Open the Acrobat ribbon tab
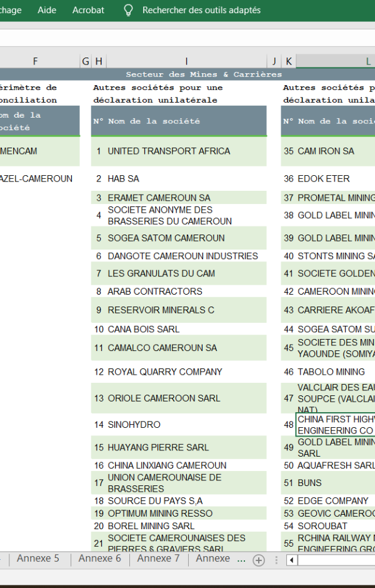The width and height of the screenshot is (375, 588). click(x=88, y=10)
